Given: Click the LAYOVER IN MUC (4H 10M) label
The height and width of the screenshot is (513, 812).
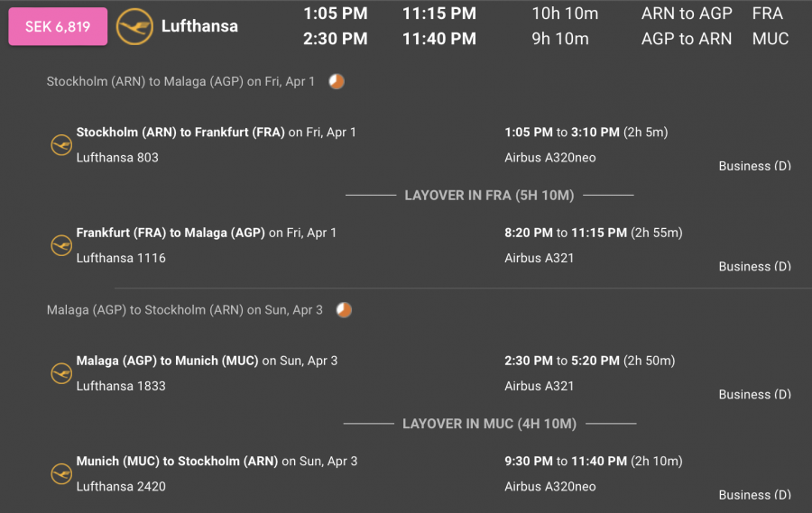Looking at the screenshot, I should 489,424.
